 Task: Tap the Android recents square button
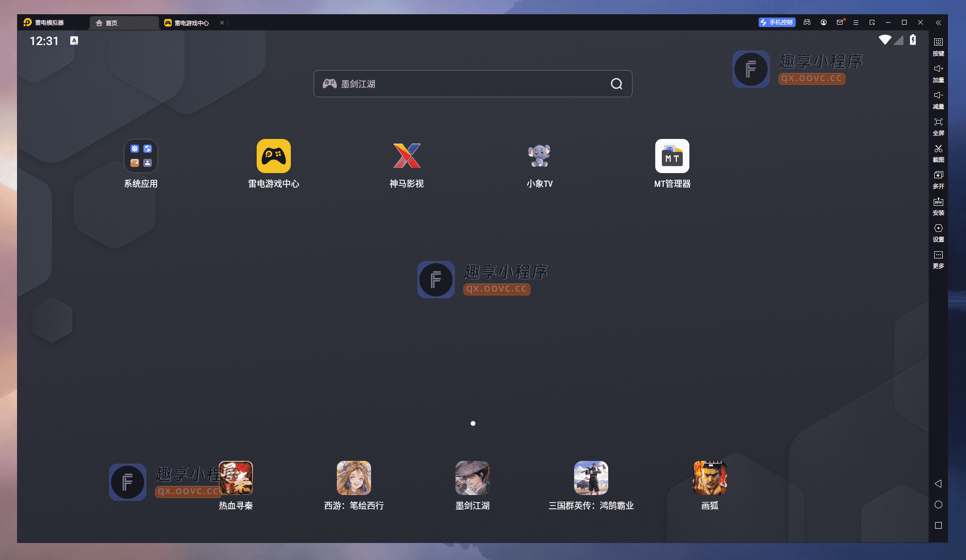point(938,525)
